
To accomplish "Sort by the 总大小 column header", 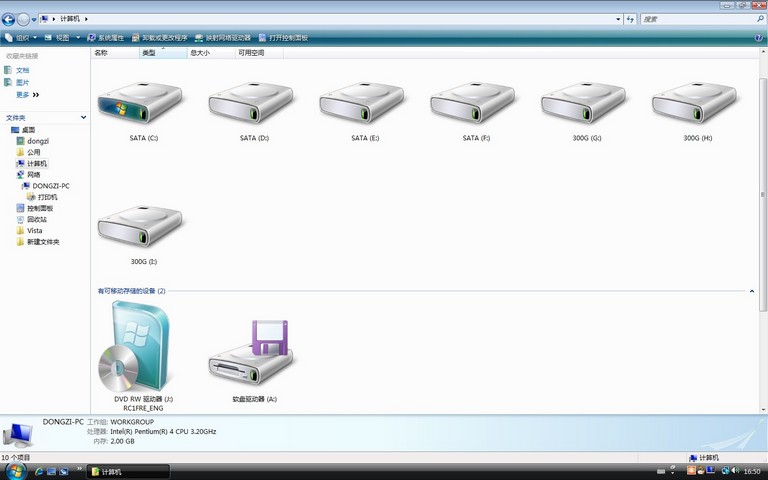I will (211, 53).
